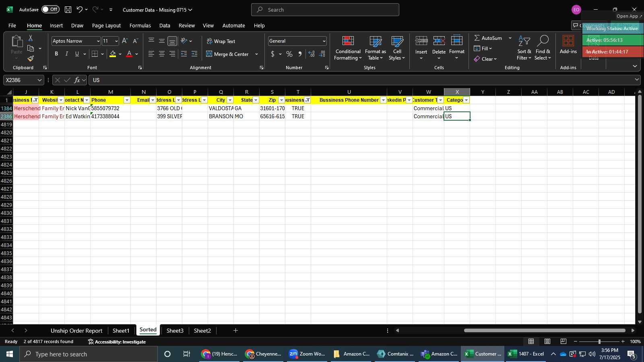Increase font size with large A icon
This screenshot has height=362, width=644.
coord(125,41)
